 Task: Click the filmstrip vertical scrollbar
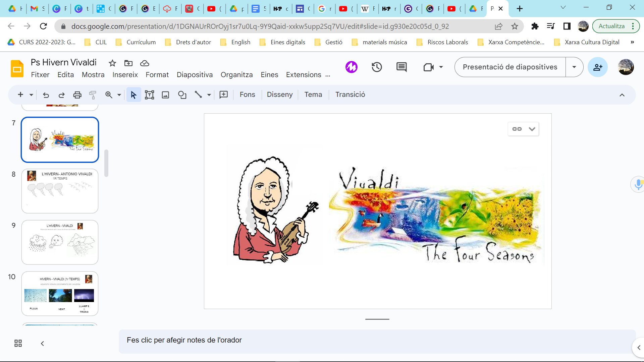(x=106, y=163)
